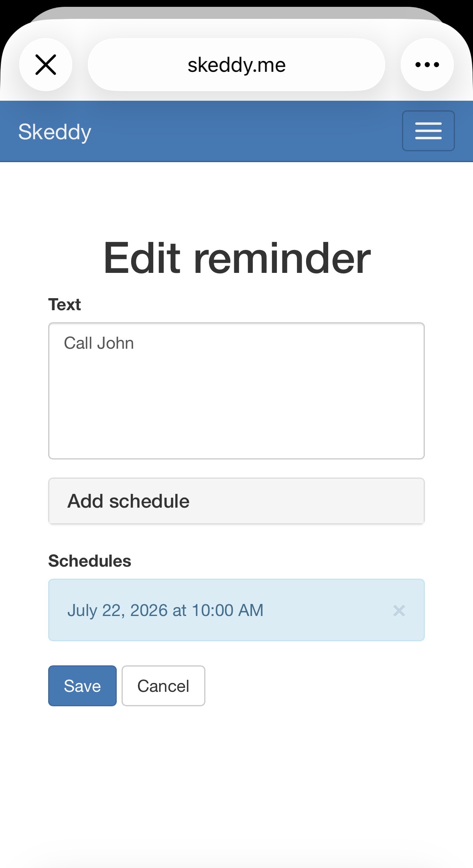Click the "Schedules" section label

tap(90, 561)
